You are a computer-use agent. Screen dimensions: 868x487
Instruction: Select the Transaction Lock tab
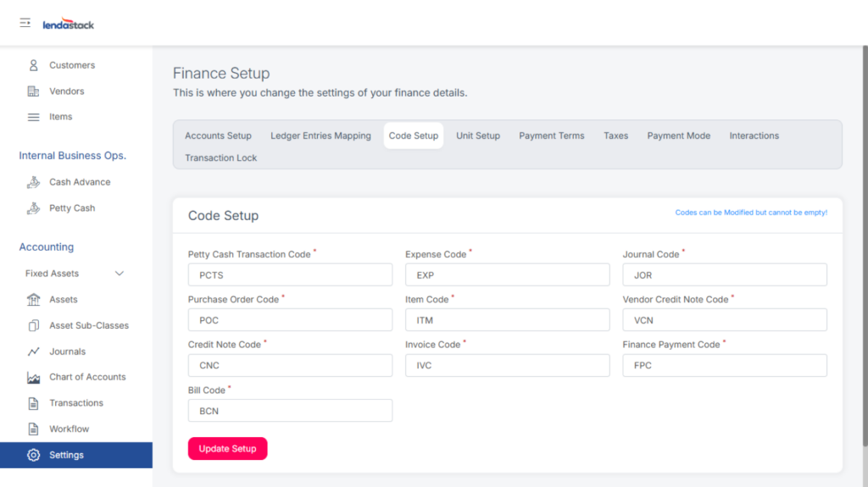(x=220, y=158)
